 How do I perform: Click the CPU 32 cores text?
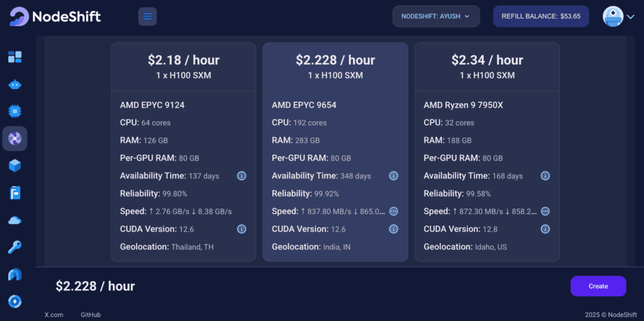(449, 122)
